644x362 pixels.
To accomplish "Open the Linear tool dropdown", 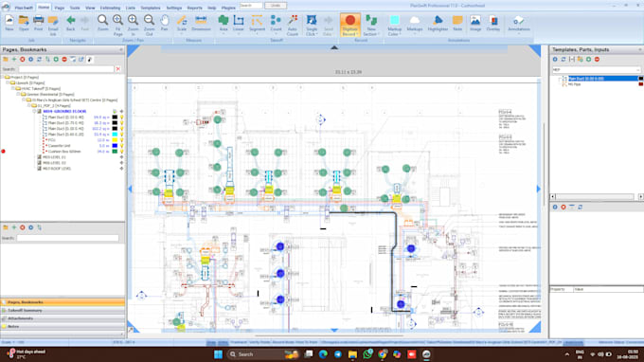I will click(239, 34).
